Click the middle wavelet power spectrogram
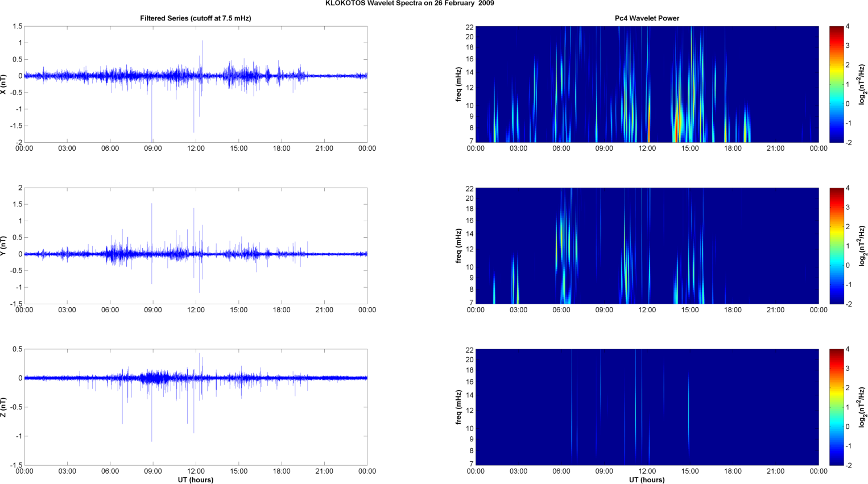The image size is (868, 484). pyautogui.click(x=647, y=246)
